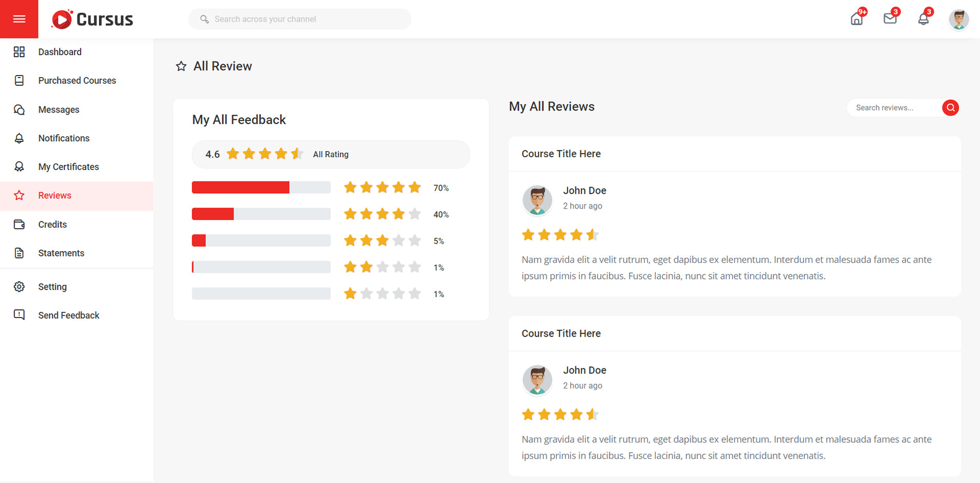The width and height of the screenshot is (980, 483).
Task: Click the Credits wallet icon
Action: pyautogui.click(x=19, y=225)
